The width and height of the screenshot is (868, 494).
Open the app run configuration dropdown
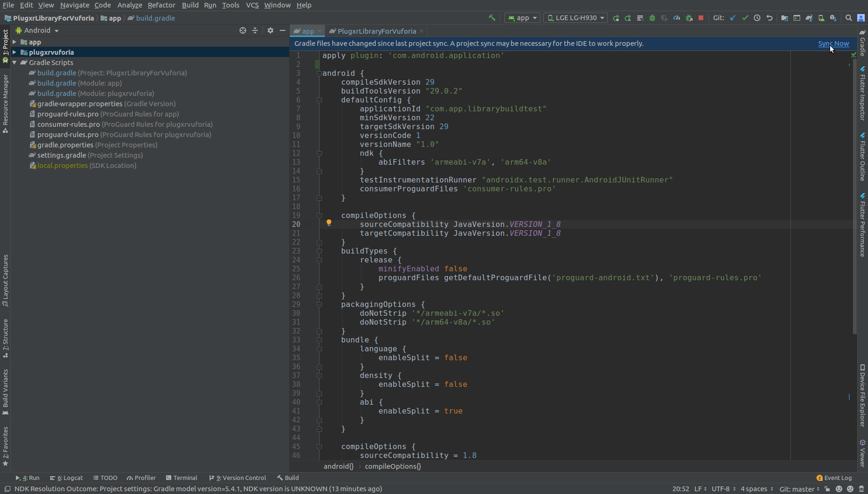pos(523,18)
